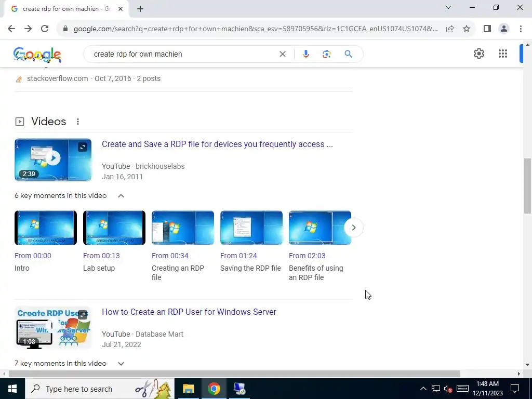This screenshot has width=532, height=399.
Task: Share this page icon in address bar
Action: click(x=450, y=29)
